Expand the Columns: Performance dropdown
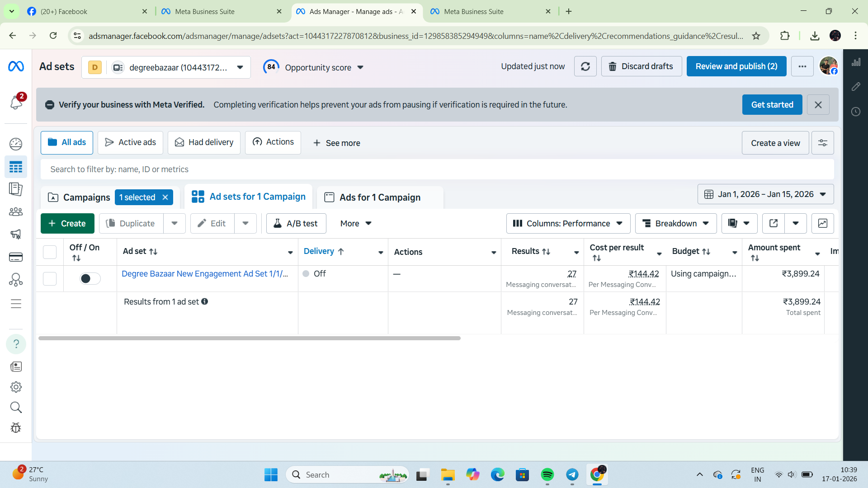This screenshot has width=868, height=488. click(x=568, y=223)
